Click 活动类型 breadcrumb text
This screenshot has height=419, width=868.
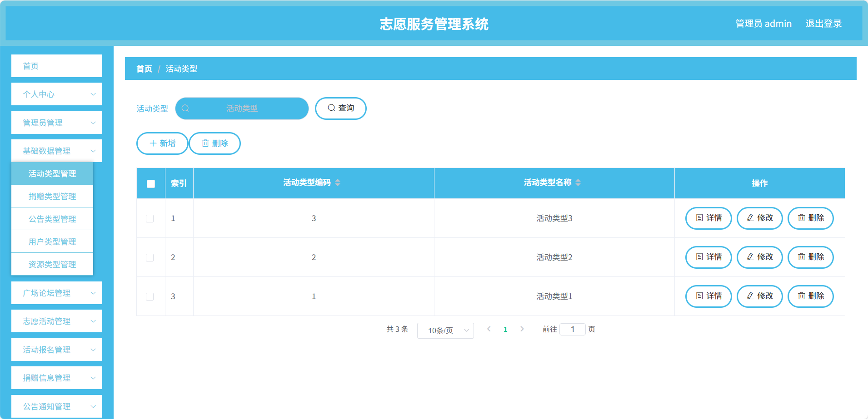coord(181,69)
